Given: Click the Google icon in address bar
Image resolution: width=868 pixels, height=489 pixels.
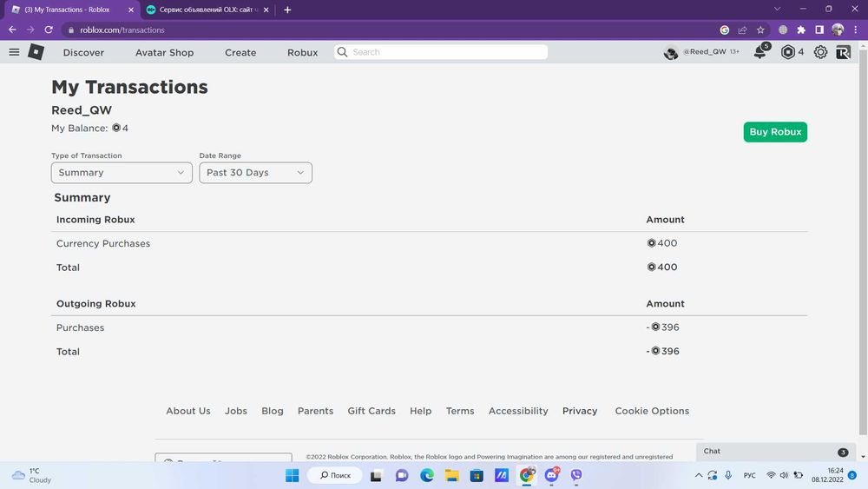Looking at the screenshot, I should [724, 30].
